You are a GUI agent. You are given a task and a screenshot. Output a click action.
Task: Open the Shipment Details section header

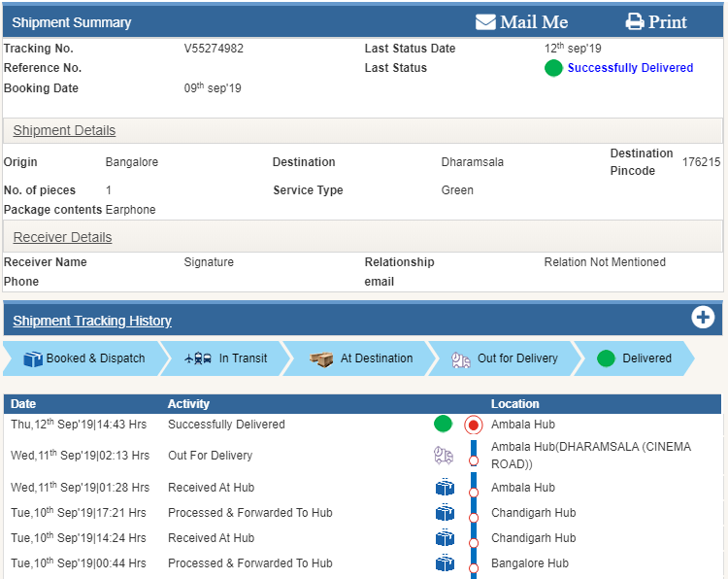pyautogui.click(x=64, y=130)
